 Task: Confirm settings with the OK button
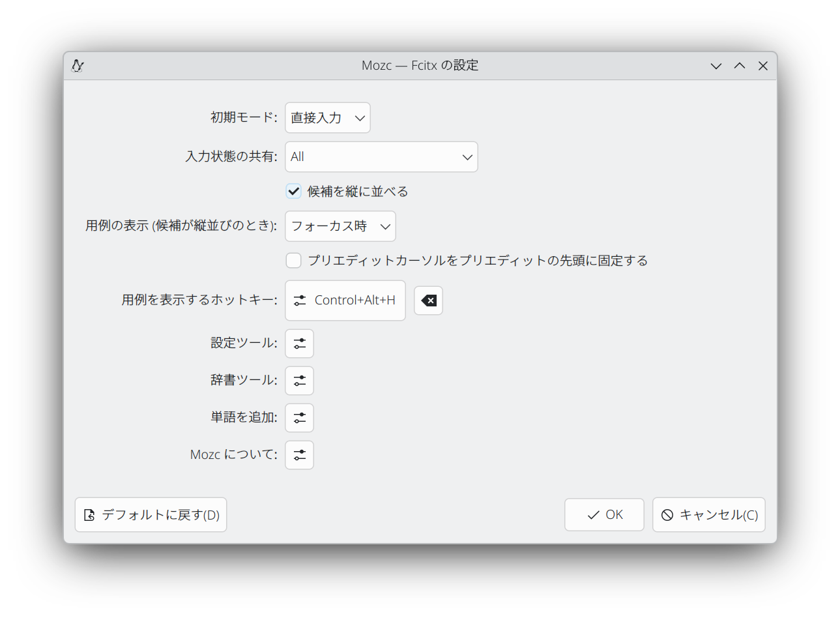[x=604, y=515]
